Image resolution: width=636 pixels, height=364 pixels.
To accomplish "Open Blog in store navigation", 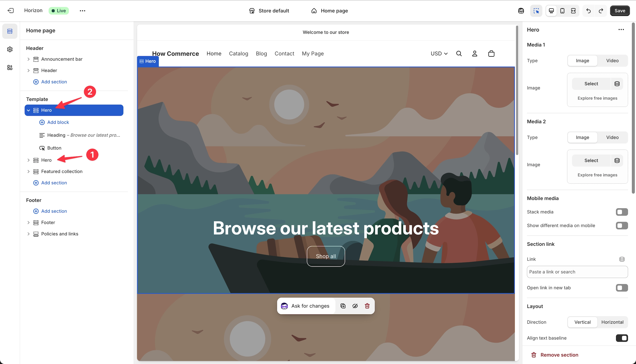I will point(261,54).
